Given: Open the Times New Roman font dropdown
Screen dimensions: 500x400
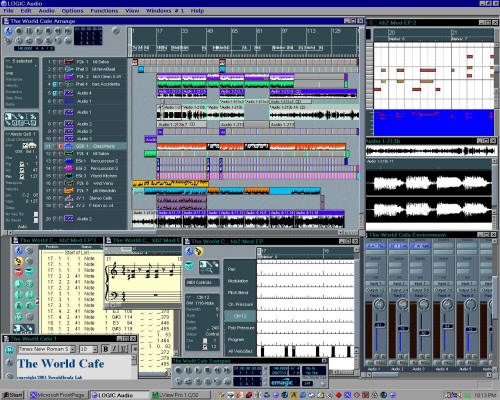Looking at the screenshot, I should (73, 349).
